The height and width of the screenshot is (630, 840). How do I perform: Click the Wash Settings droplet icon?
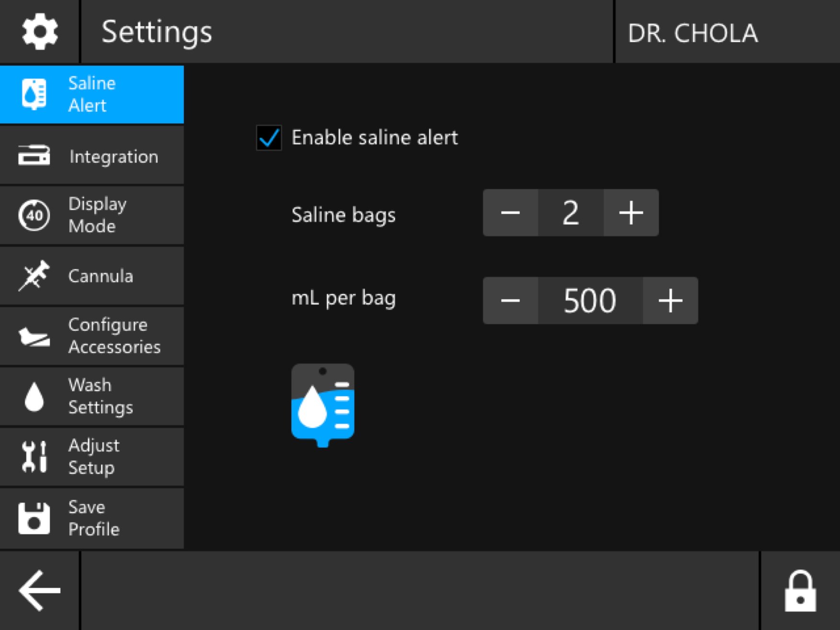click(x=34, y=396)
